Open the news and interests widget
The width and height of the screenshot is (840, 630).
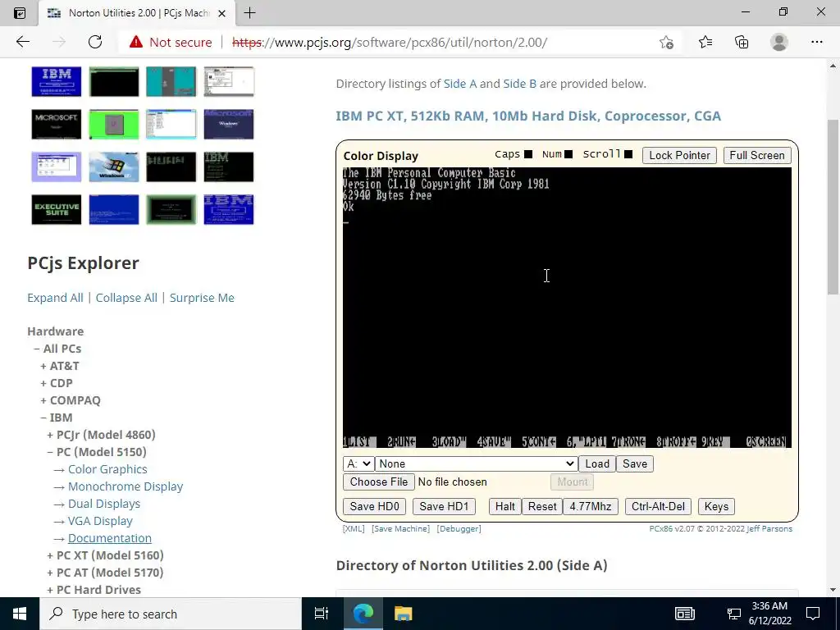coord(685,614)
